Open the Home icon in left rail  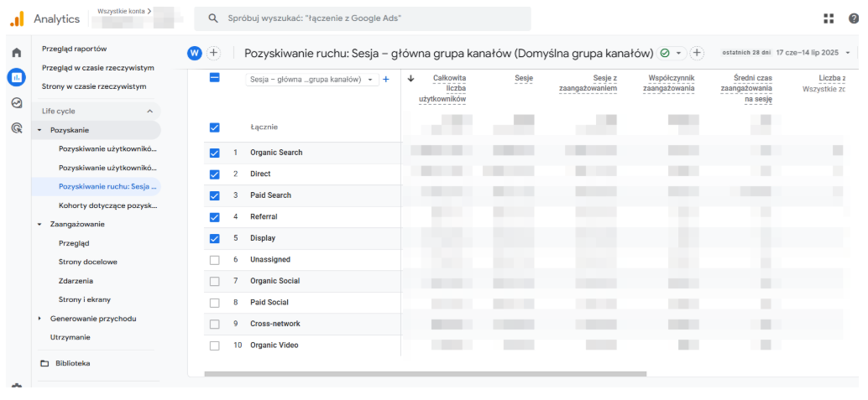tap(17, 53)
